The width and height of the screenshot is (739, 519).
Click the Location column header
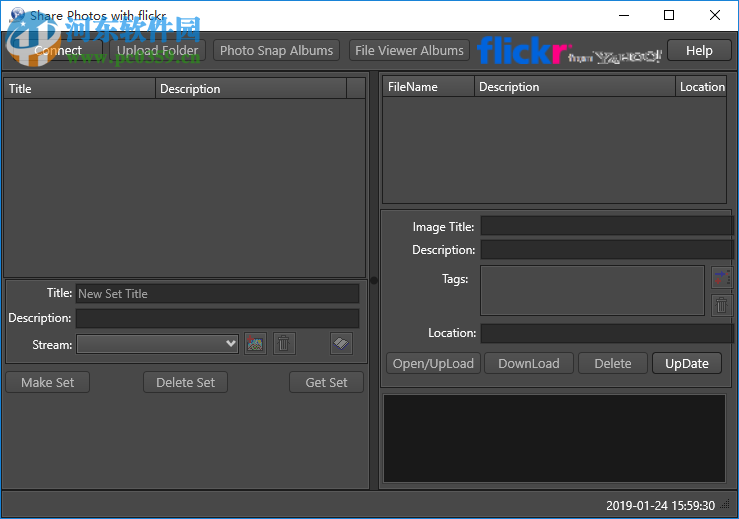pos(701,87)
